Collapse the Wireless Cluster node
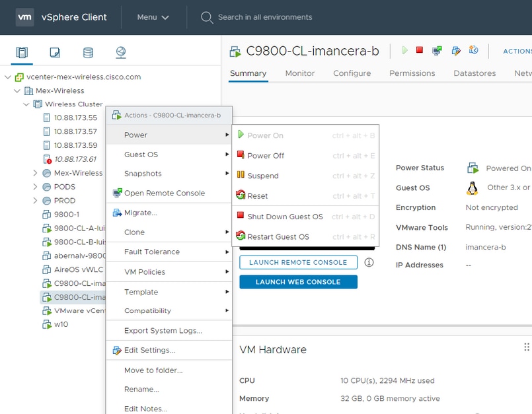This screenshot has height=414, width=532. 26,104
